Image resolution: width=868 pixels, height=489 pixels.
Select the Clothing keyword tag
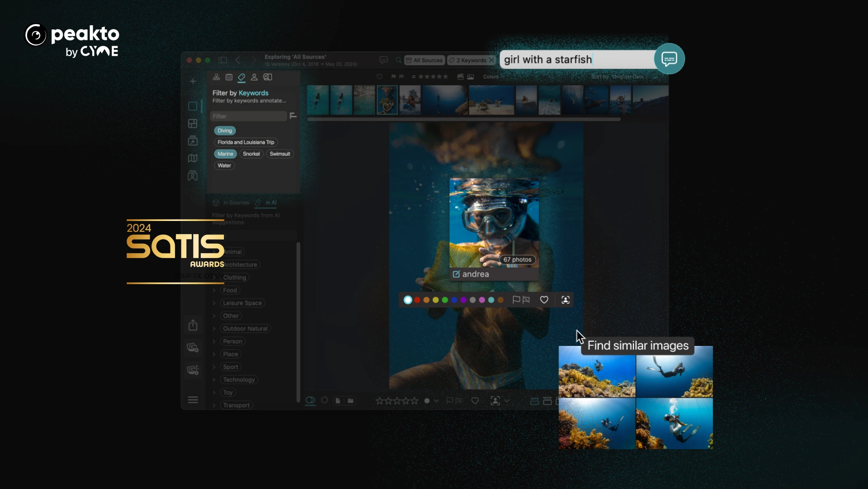click(x=234, y=278)
